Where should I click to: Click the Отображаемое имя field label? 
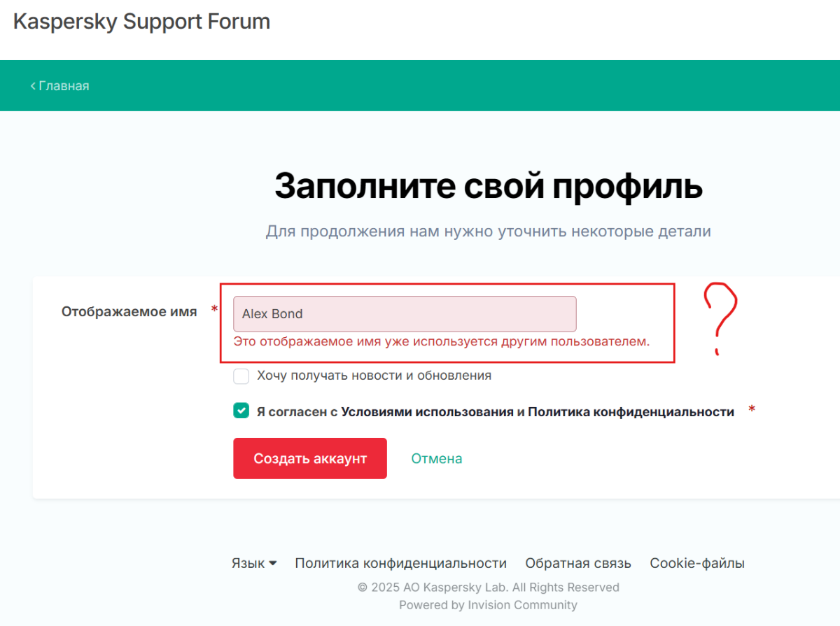coord(129,312)
